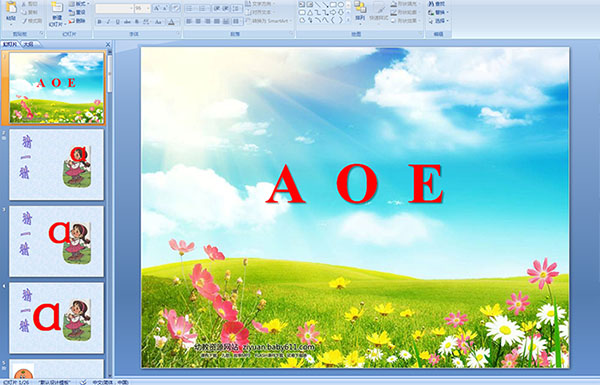Set paragraph alignment to center
Viewport: 600px width, 385px height.
tap(198, 21)
